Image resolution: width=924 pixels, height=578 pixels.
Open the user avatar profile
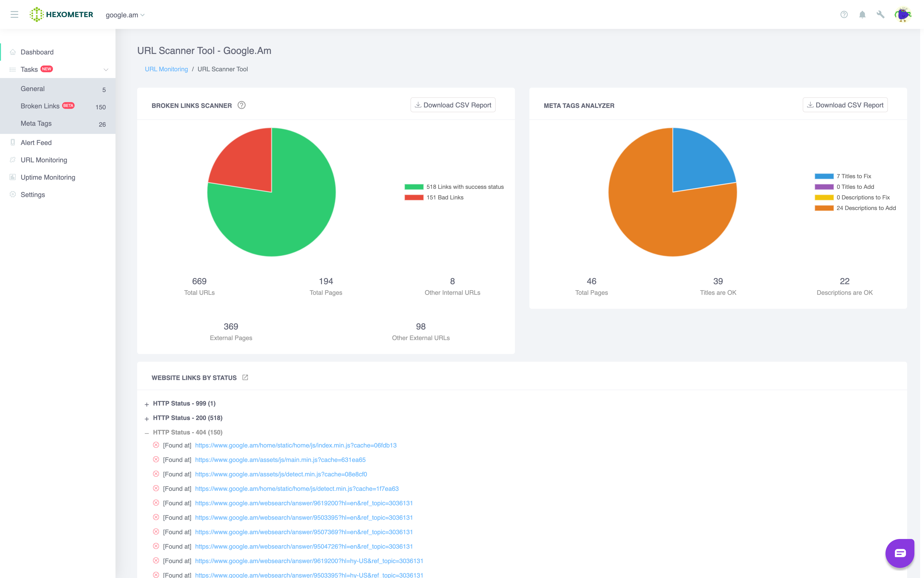point(903,14)
